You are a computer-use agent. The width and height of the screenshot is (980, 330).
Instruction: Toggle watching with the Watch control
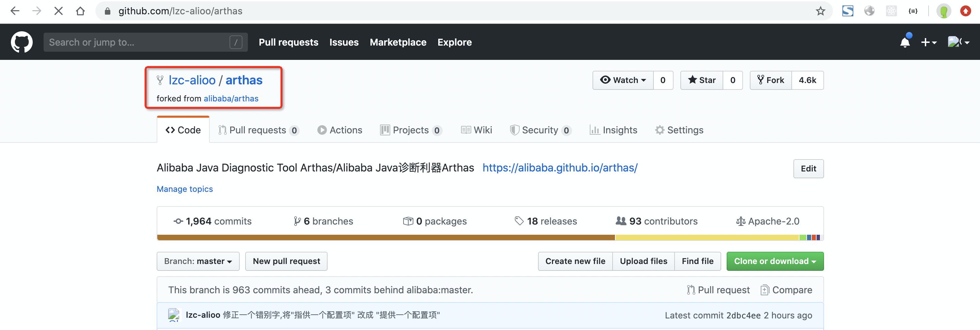pos(623,80)
